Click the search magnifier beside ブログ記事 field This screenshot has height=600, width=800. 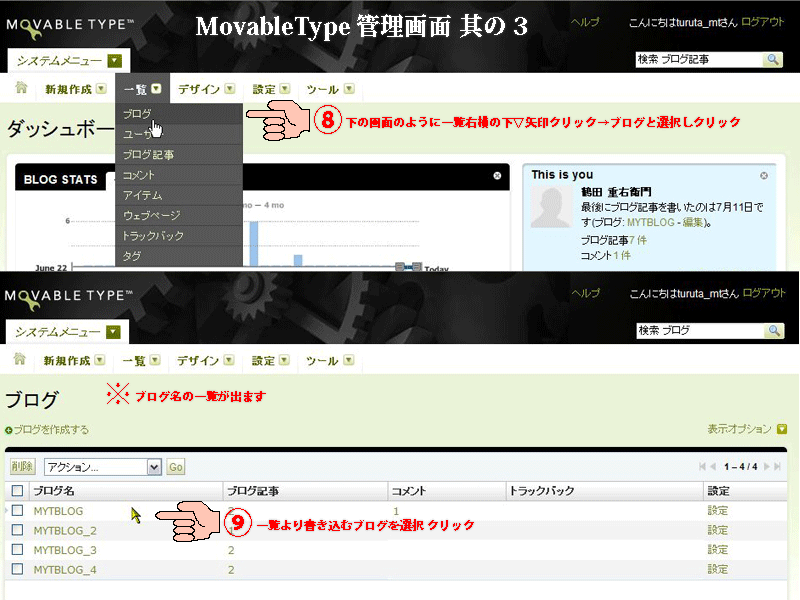[770, 60]
